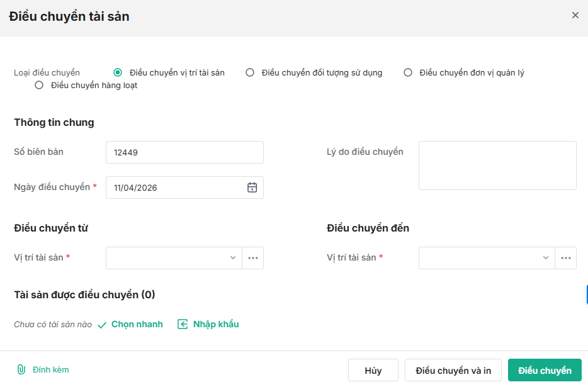Viewport: 588px width, 387px height.
Task: Close the Điều chuyển tài sản dialog
Action: [575, 15]
